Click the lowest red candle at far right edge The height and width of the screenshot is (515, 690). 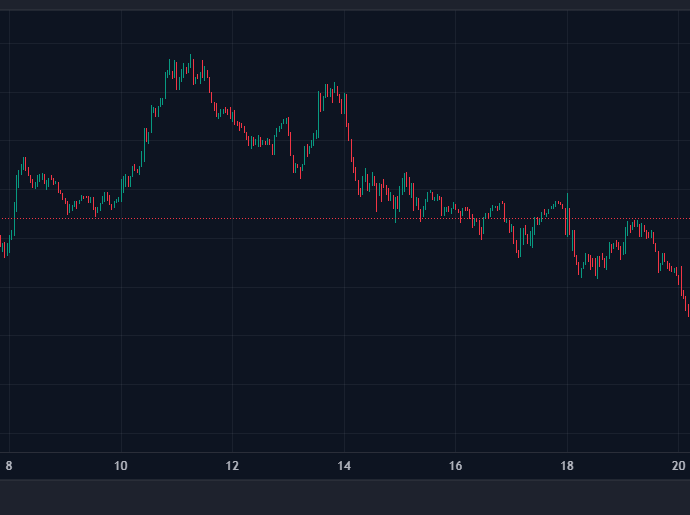pyautogui.click(x=687, y=310)
